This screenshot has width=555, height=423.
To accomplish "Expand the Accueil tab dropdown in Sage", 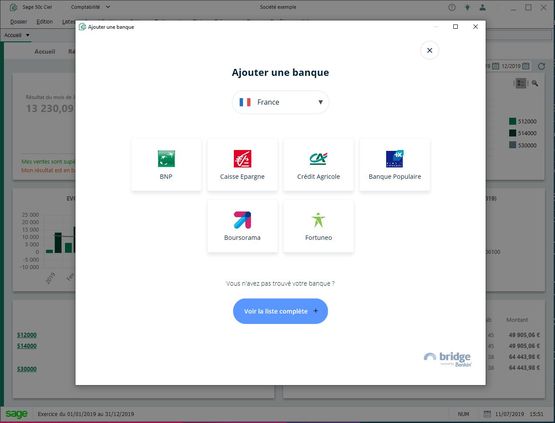I will [x=28, y=35].
